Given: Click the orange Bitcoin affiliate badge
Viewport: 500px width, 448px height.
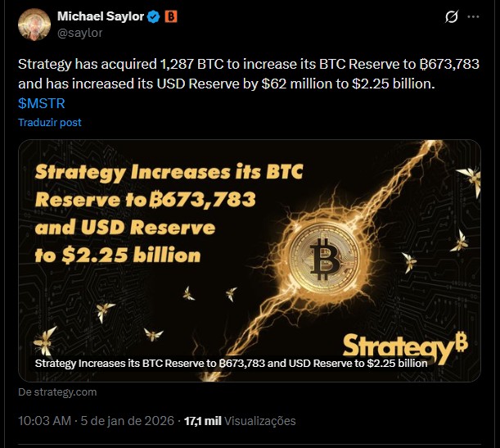Looking at the screenshot, I should click(171, 17).
